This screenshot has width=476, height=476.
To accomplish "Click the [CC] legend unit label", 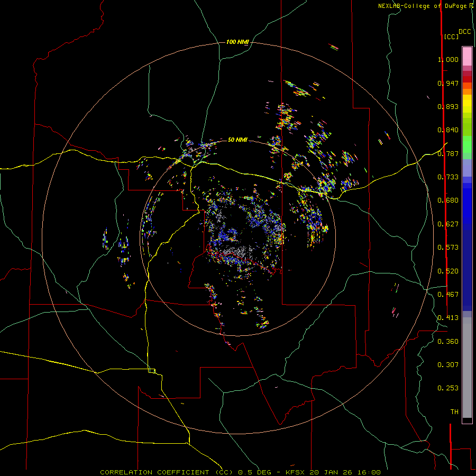I will pyautogui.click(x=451, y=36).
